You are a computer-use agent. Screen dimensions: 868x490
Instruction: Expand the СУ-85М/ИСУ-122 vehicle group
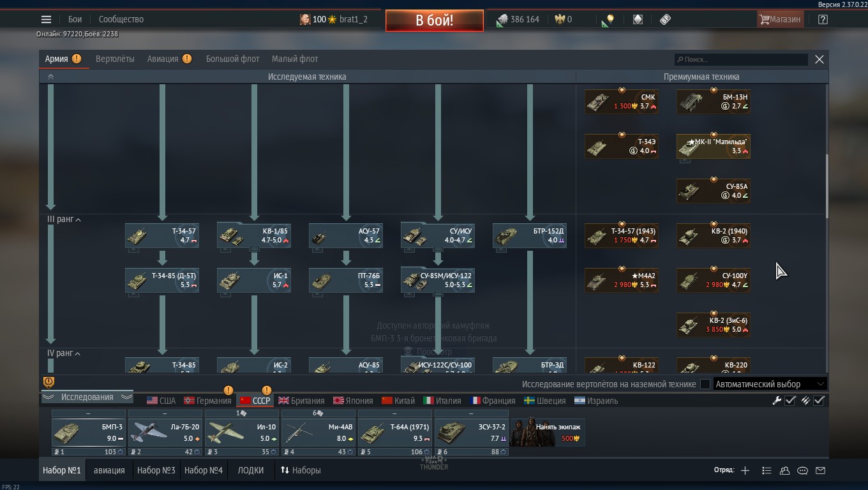(x=438, y=280)
